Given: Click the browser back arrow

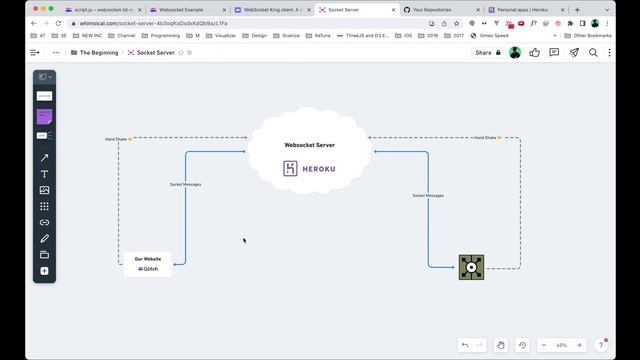Looking at the screenshot, I should 33,24.
